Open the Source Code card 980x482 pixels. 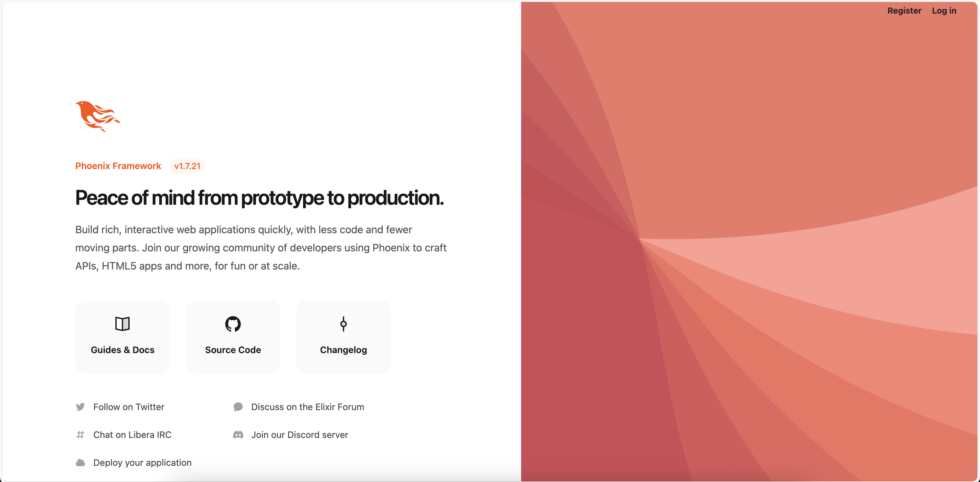click(x=233, y=337)
